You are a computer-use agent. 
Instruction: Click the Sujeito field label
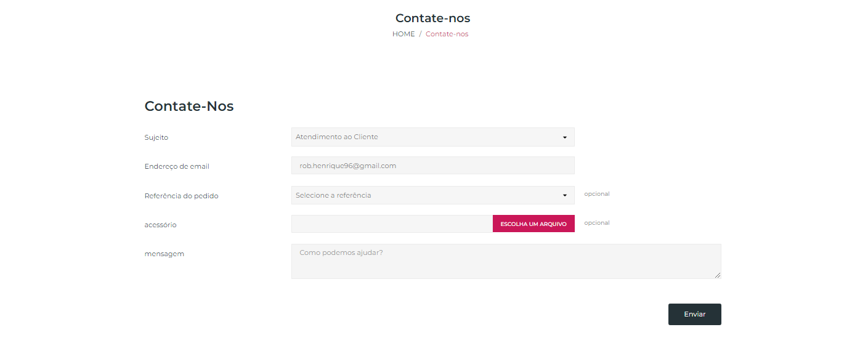click(x=156, y=137)
